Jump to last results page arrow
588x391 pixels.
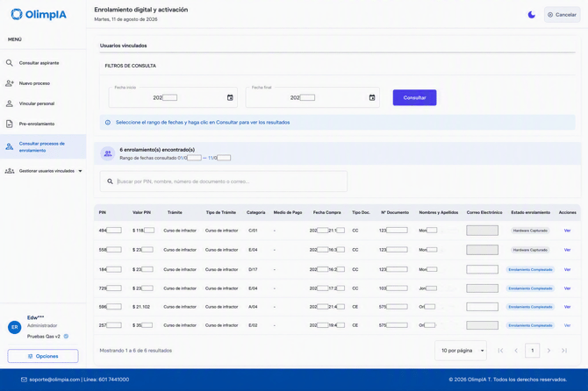pos(564,351)
